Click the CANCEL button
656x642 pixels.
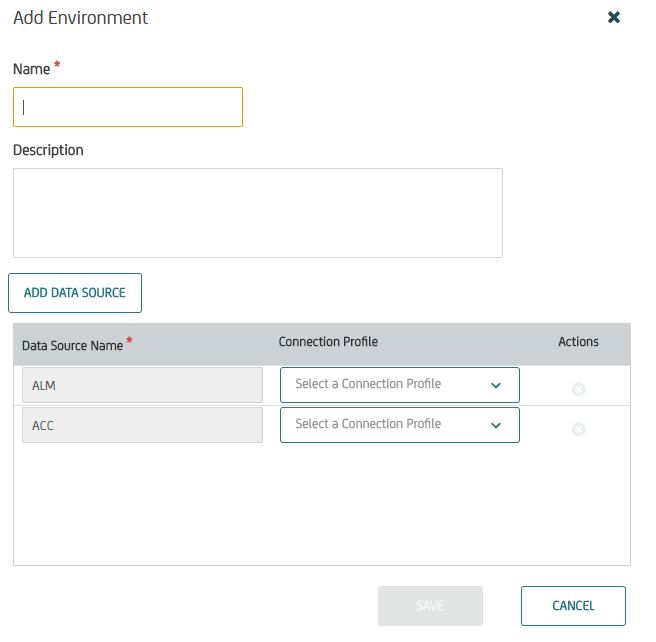tap(573, 606)
